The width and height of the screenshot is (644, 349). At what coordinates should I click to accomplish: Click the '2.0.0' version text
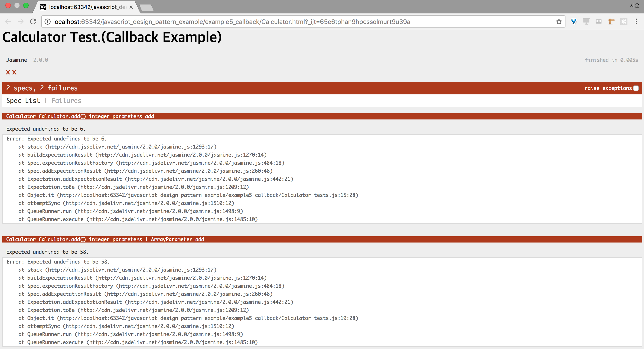point(41,60)
